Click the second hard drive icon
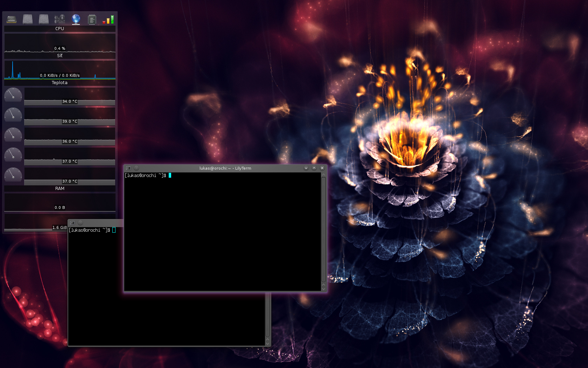 point(44,19)
